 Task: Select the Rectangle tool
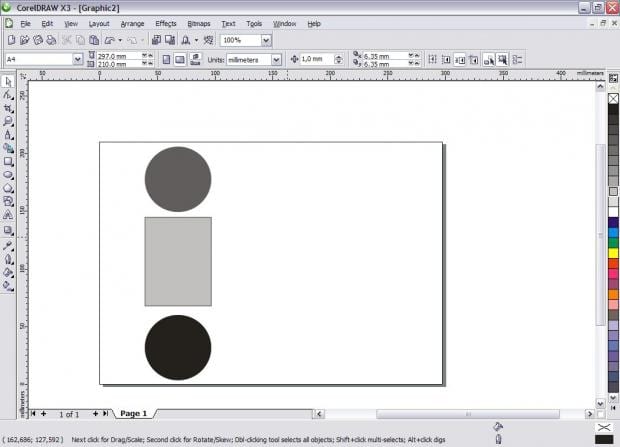pos(8,161)
